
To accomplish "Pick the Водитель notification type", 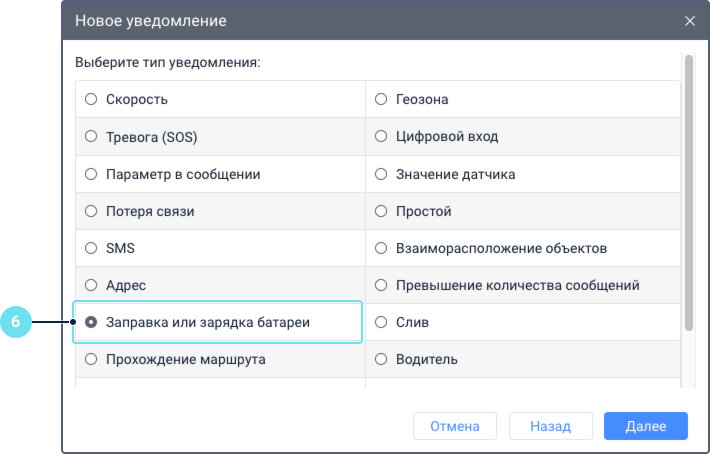I will click(x=380, y=358).
